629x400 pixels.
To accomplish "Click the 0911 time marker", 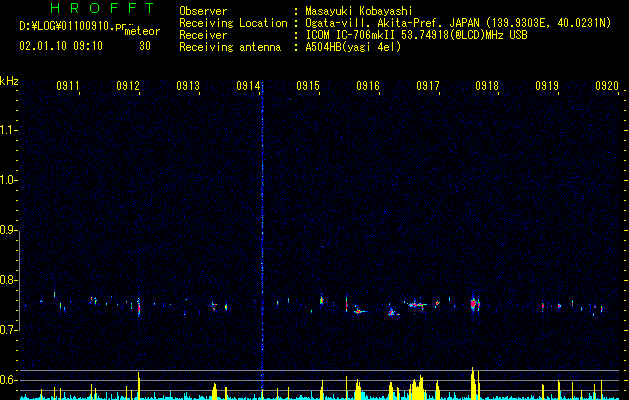I will click(x=67, y=85).
